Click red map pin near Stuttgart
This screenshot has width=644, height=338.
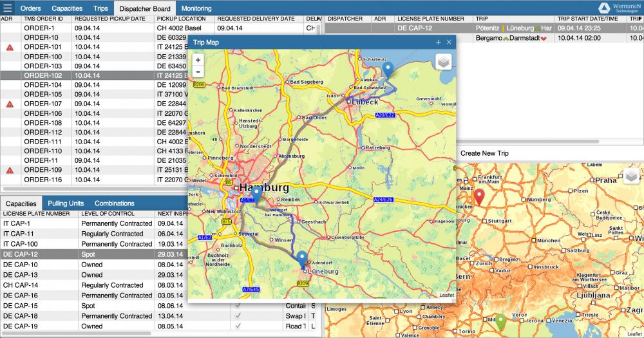pos(478,196)
